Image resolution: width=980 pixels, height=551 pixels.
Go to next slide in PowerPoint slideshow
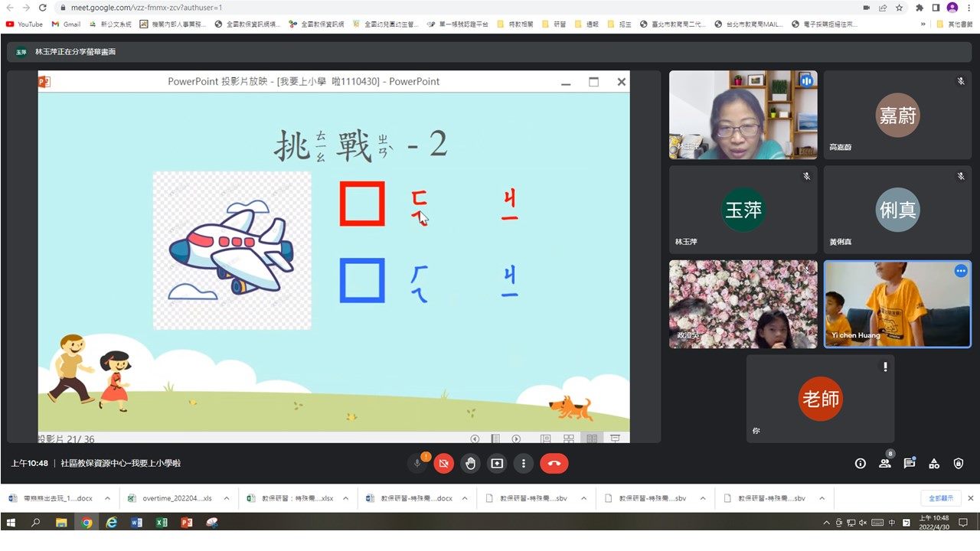(x=516, y=439)
